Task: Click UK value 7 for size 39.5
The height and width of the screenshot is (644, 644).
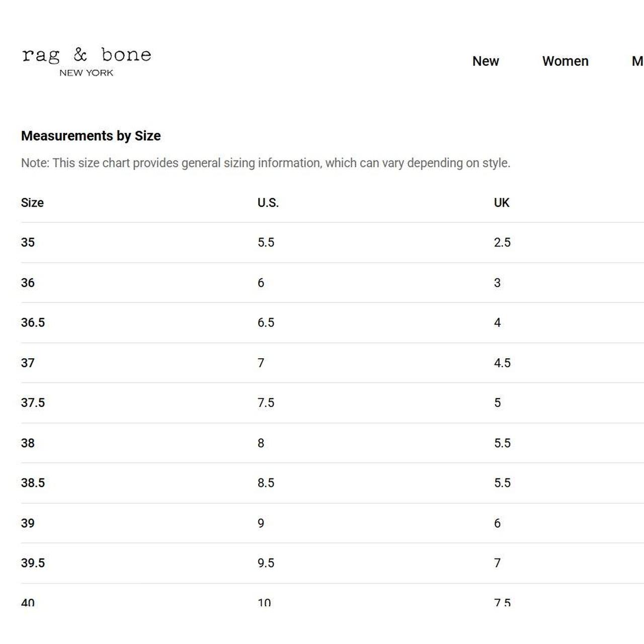Action: click(x=497, y=563)
